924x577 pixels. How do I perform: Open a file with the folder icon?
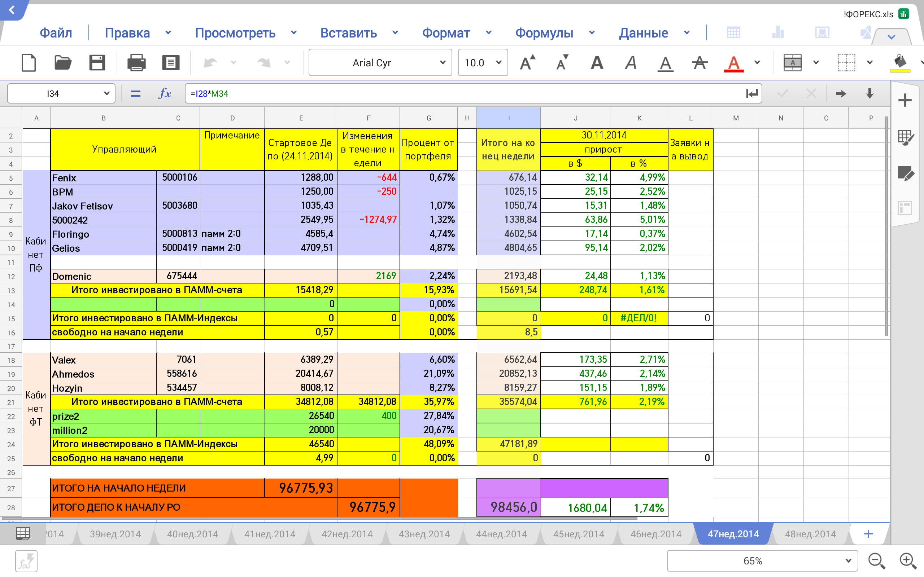[62, 63]
